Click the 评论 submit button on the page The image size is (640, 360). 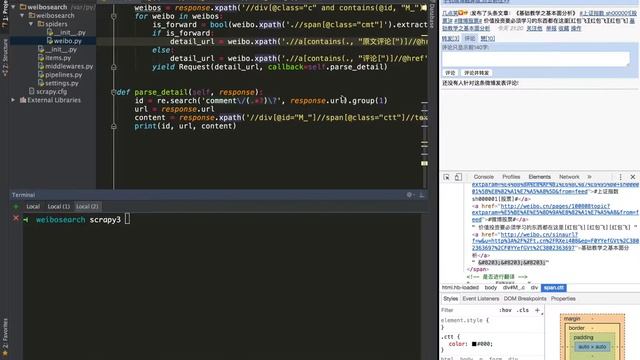click(x=450, y=73)
